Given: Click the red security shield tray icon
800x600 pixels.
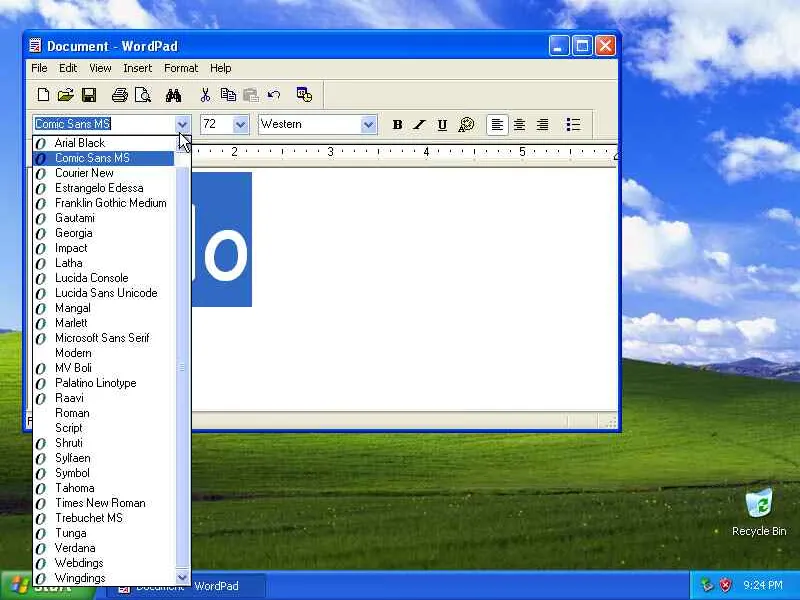Looking at the screenshot, I should (x=725, y=585).
